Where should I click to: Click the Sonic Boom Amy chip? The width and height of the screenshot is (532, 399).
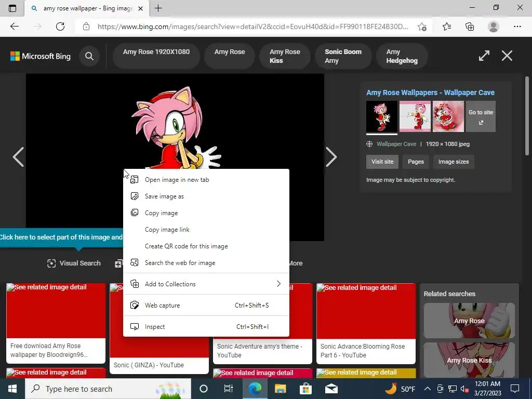click(343, 56)
